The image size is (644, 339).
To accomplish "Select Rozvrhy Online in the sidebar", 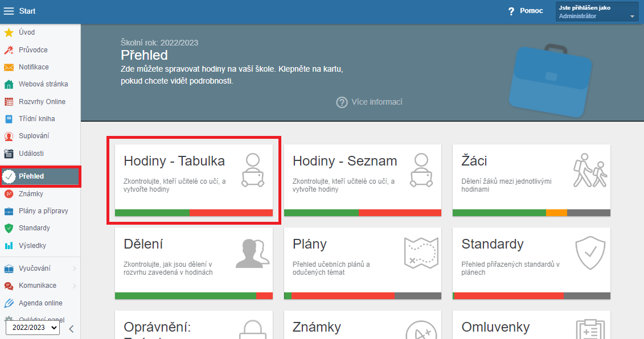I will click(42, 102).
